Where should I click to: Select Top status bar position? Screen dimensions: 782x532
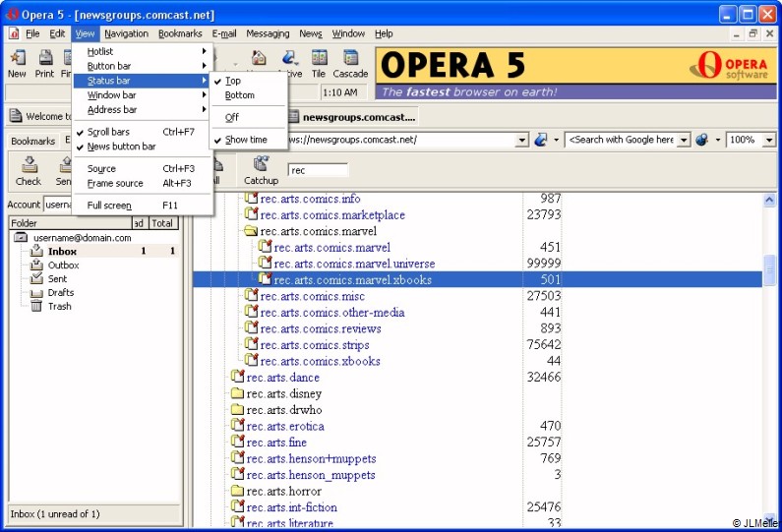coord(248,81)
